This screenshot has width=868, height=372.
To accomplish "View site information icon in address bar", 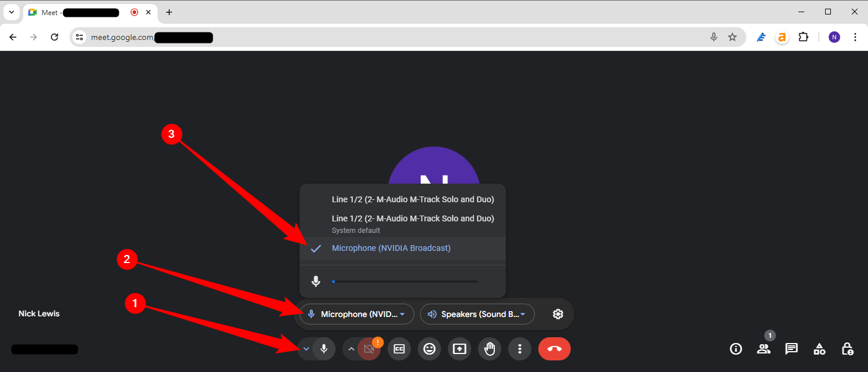I will coord(80,37).
